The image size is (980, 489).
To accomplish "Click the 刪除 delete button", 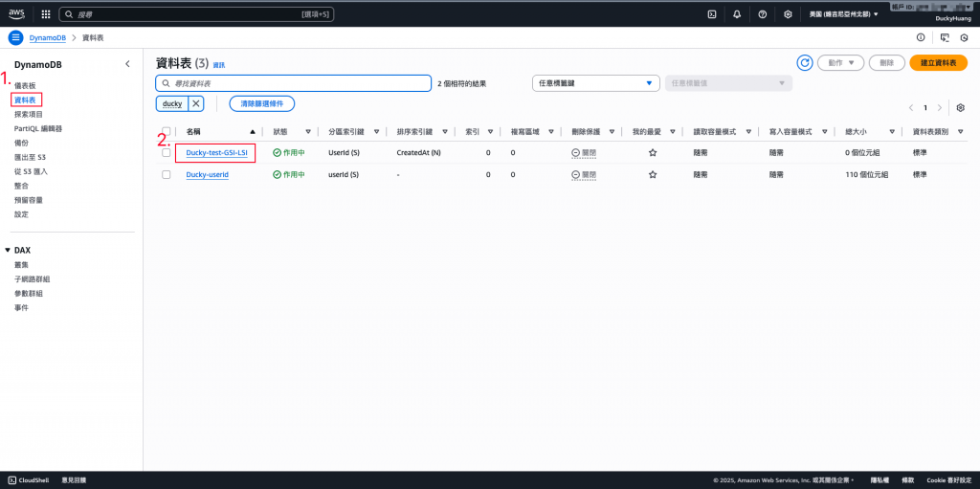I will (x=886, y=62).
